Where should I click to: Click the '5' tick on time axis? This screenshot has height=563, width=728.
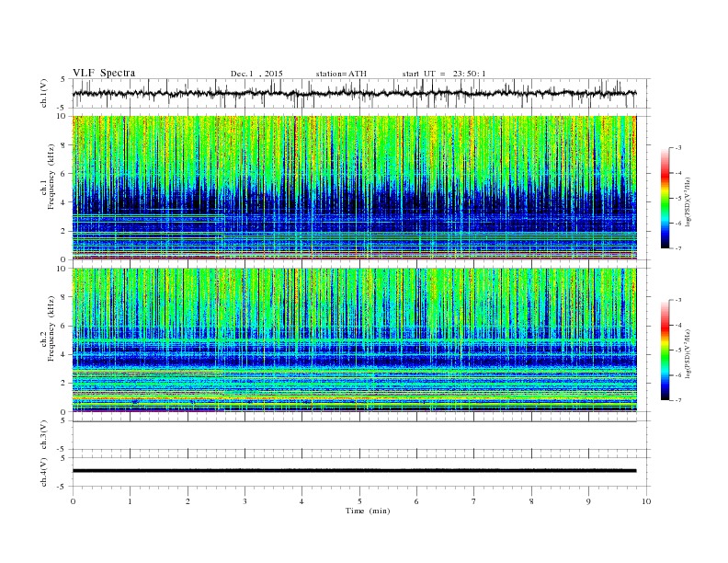359,501
